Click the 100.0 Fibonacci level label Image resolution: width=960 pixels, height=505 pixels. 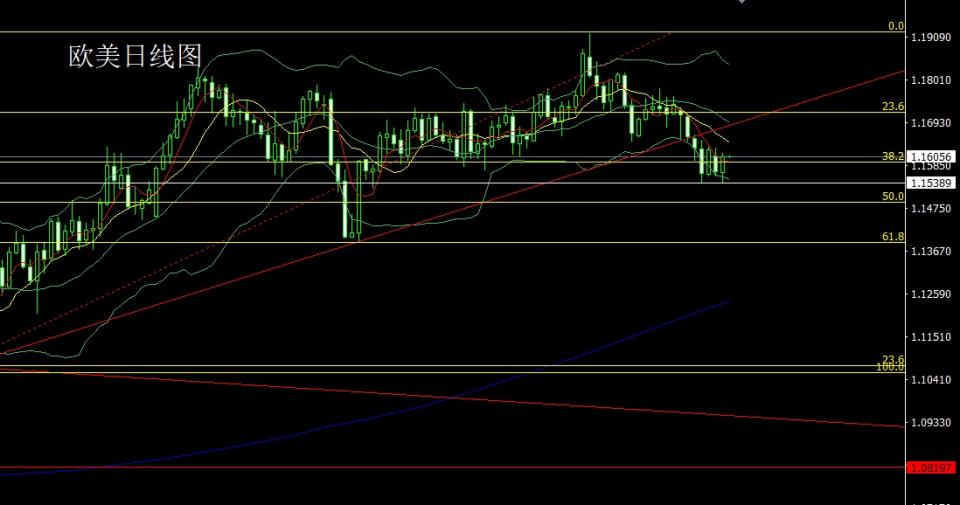coord(890,368)
